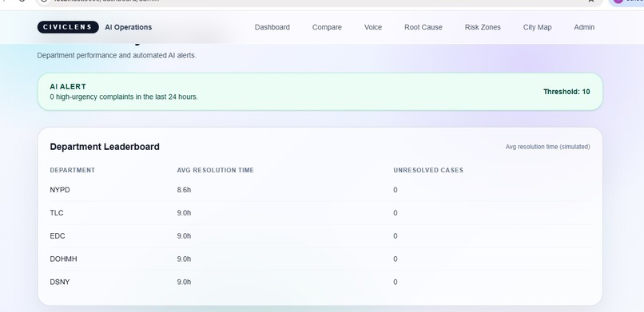Click DSNY's unresolved cases count
644x312 pixels.
pos(395,282)
